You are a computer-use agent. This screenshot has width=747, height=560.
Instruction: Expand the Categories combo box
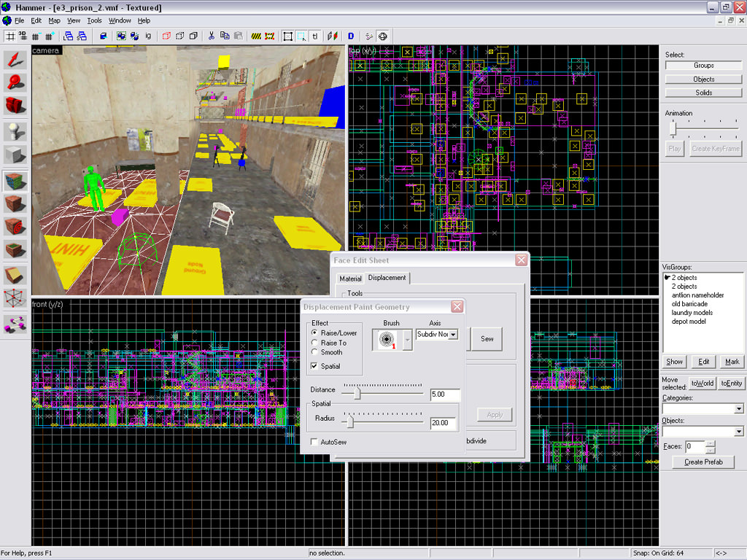pos(738,409)
